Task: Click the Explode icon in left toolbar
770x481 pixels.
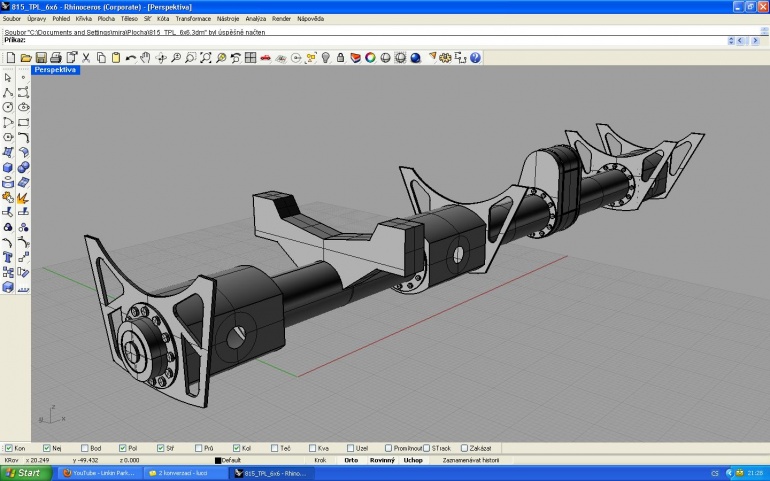Action: tap(23, 198)
